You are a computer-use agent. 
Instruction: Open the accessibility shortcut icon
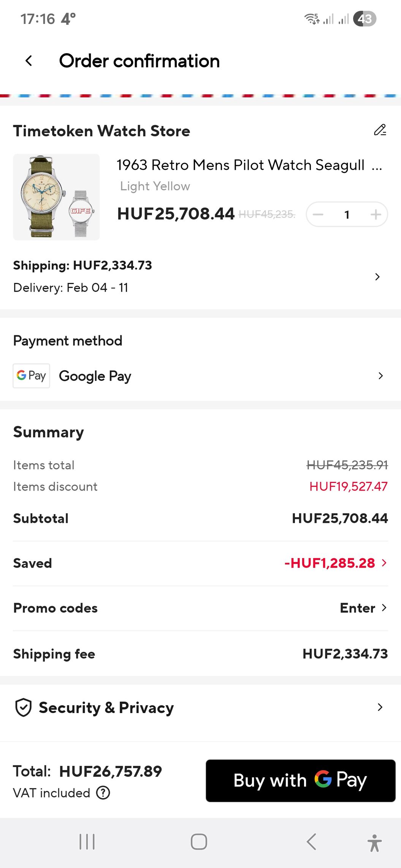pos(374,843)
